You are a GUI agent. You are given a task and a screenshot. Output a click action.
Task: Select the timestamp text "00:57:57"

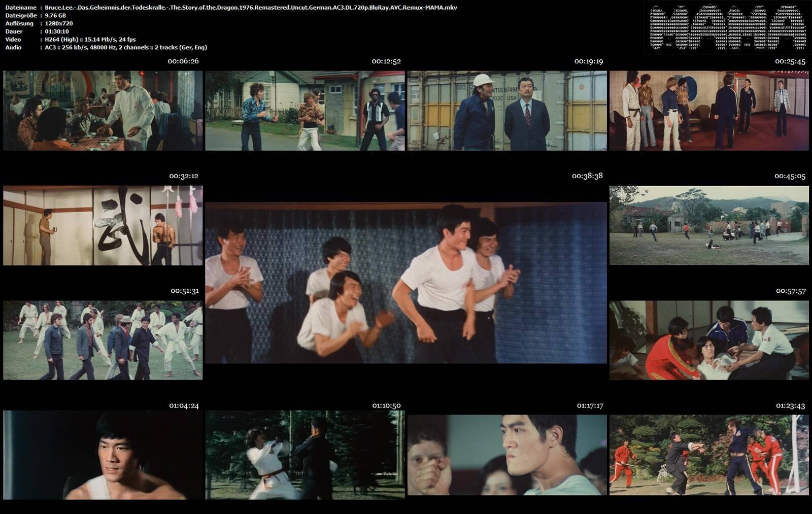pos(791,291)
